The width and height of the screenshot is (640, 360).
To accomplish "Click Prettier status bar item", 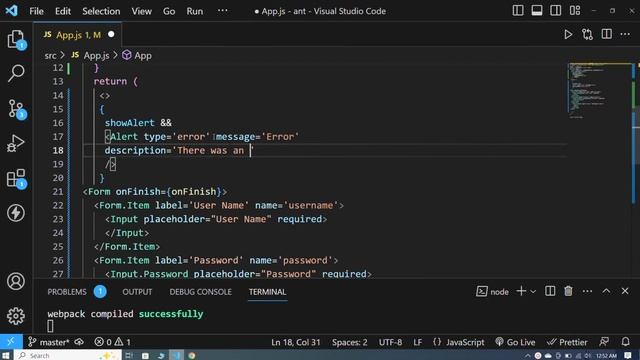I will point(567,342).
